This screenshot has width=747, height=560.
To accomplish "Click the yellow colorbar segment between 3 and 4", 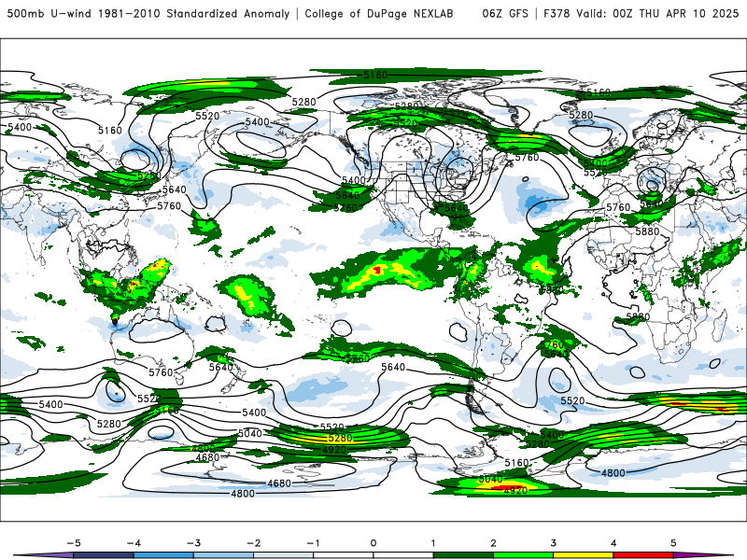I will click(x=583, y=555).
